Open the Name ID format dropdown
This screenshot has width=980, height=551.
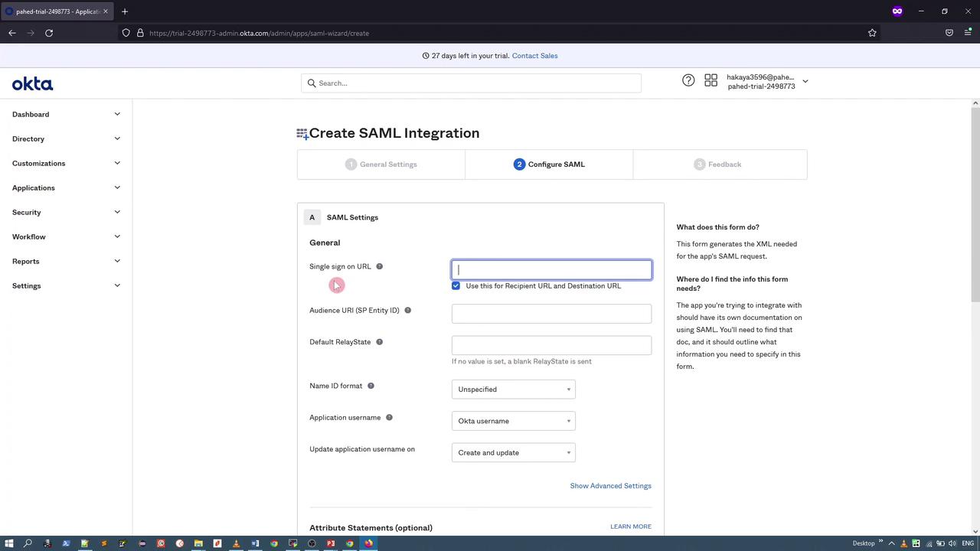(x=513, y=390)
